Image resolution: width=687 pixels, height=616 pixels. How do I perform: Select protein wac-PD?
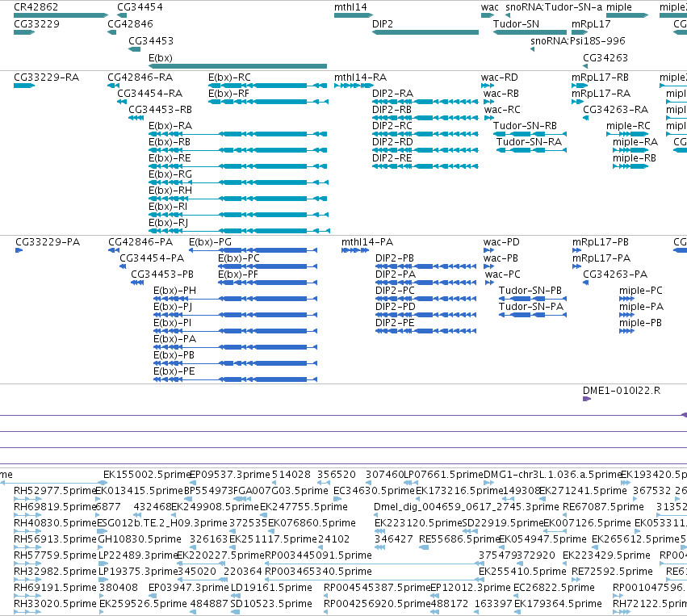coord(488,250)
